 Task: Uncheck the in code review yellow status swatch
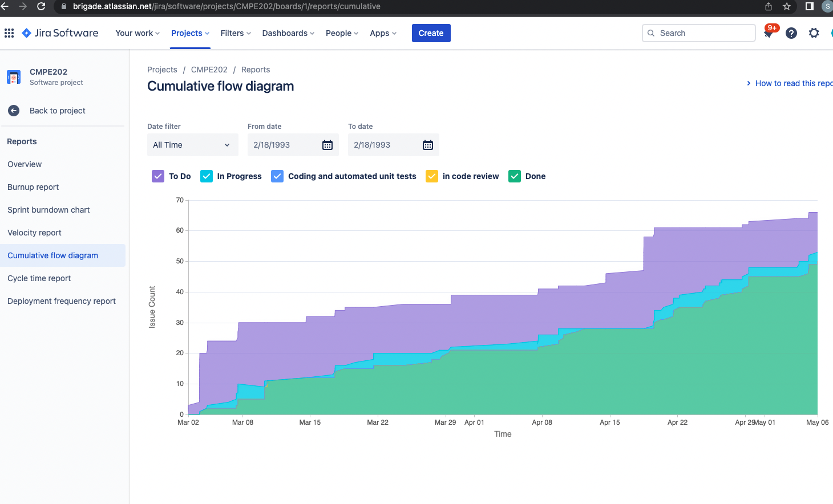pos(431,176)
